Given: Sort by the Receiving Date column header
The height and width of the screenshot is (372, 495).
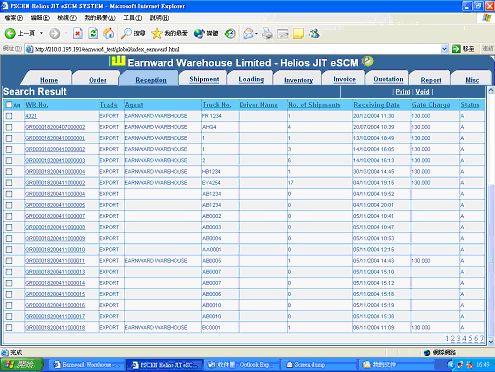Looking at the screenshot, I should (x=376, y=105).
